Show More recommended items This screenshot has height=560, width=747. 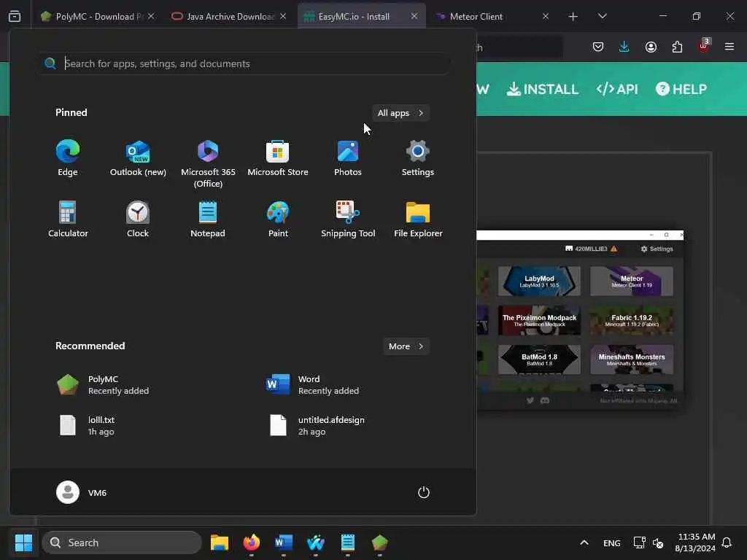[x=406, y=346]
